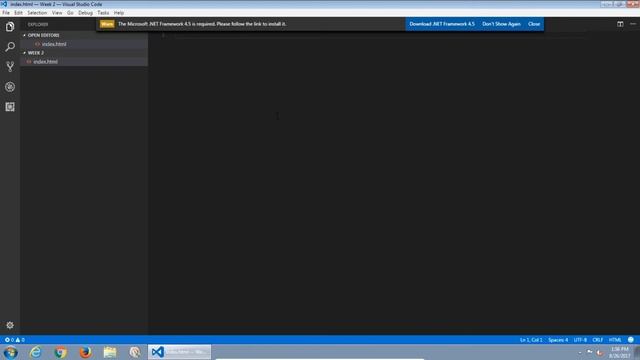The height and width of the screenshot is (360, 640).
Task: Click Don't Show Again on the warning
Action: point(501,24)
